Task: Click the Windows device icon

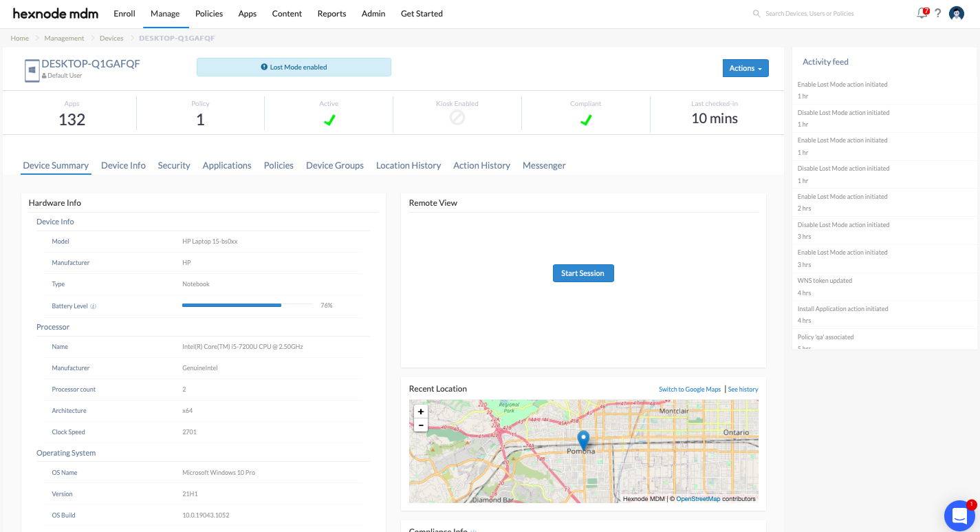Action: pyautogui.click(x=32, y=70)
